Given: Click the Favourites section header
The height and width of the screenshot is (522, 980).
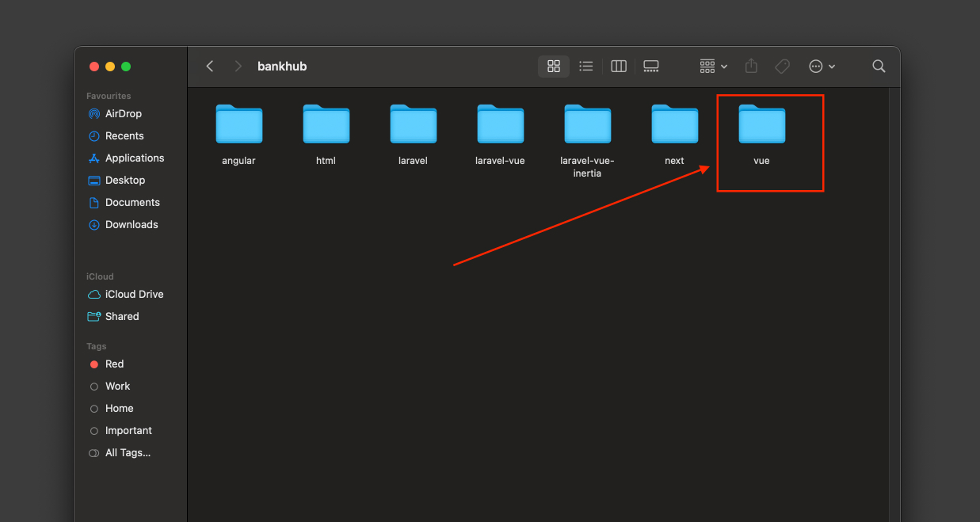Looking at the screenshot, I should (109, 96).
